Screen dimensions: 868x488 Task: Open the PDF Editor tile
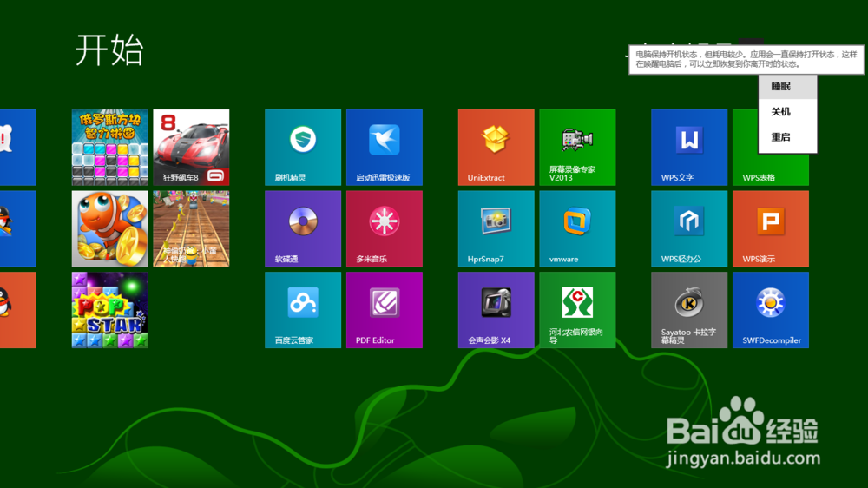[385, 310]
